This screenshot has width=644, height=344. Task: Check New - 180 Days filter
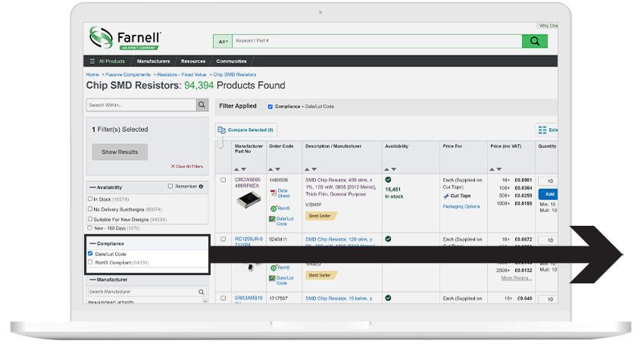[90, 227]
